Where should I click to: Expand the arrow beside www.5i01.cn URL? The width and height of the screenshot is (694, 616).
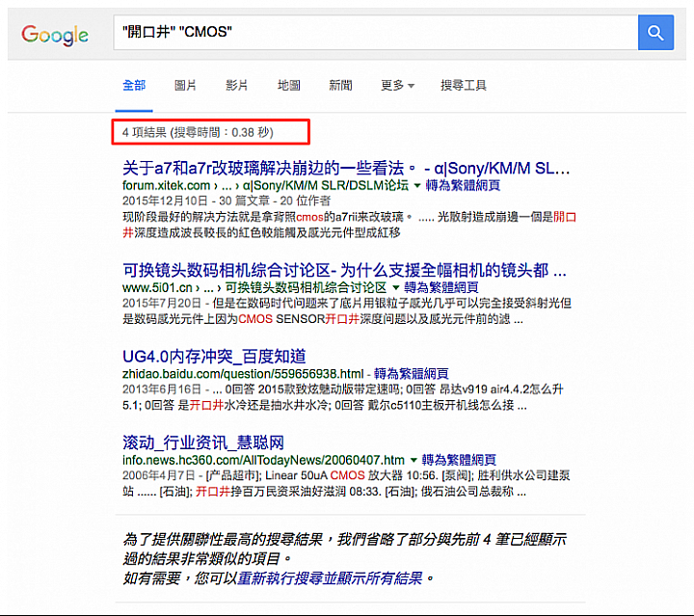396,287
